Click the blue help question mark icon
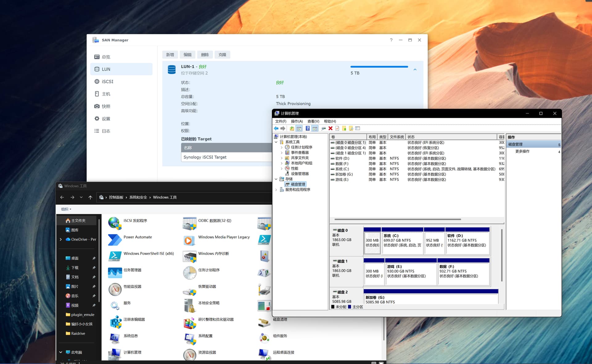This screenshot has height=364, width=592. (x=307, y=129)
